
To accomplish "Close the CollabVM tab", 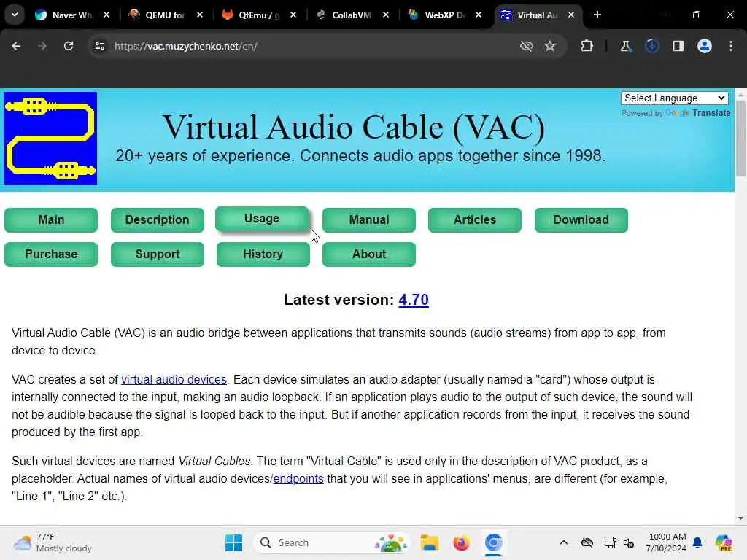I will pos(385,15).
